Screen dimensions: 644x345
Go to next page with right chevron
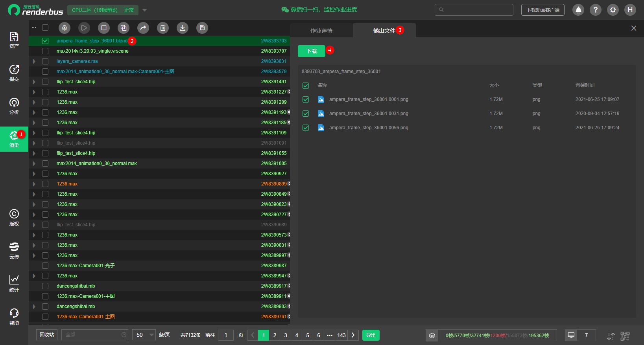tap(353, 335)
